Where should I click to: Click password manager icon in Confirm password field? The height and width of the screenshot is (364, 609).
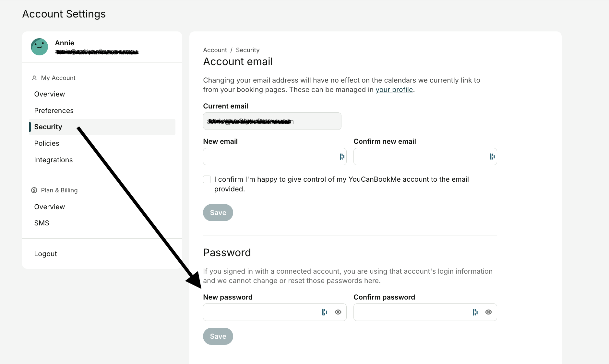pos(475,312)
